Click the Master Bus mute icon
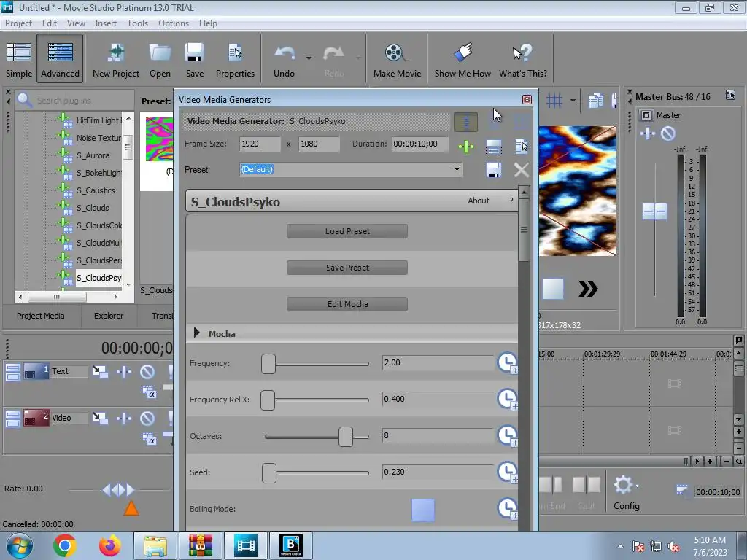 pyautogui.click(x=668, y=134)
